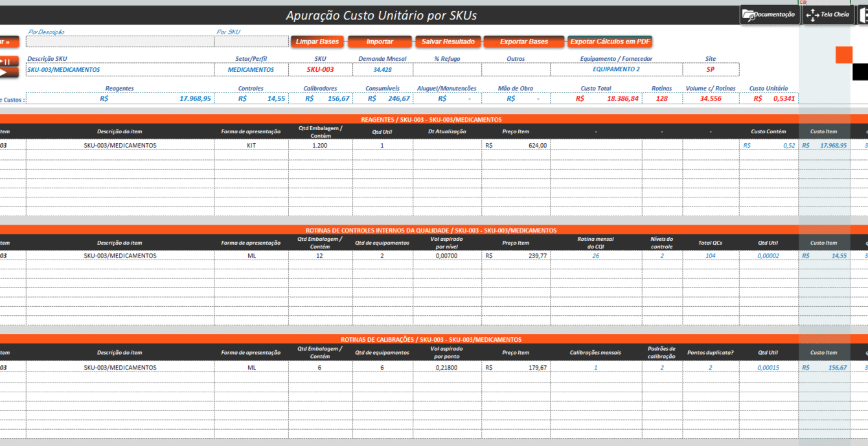The width and height of the screenshot is (868, 446).
Task: Click the % Refugo empty input cell
Action: pos(447,69)
